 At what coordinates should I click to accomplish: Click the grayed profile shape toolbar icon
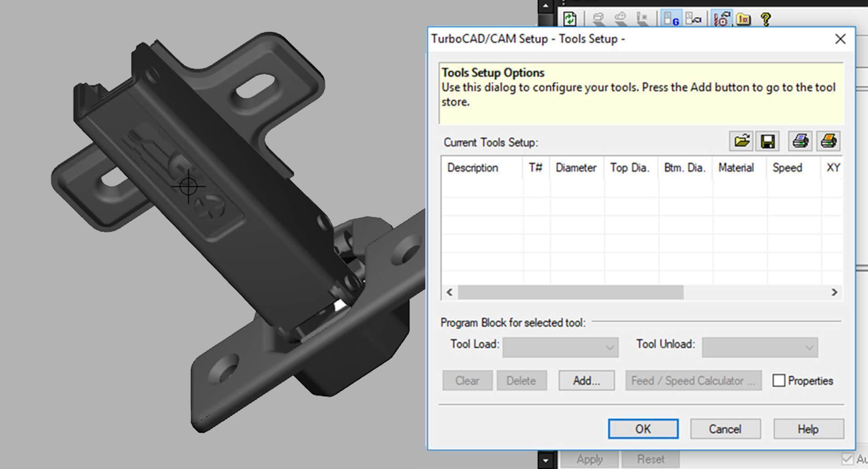620,19
